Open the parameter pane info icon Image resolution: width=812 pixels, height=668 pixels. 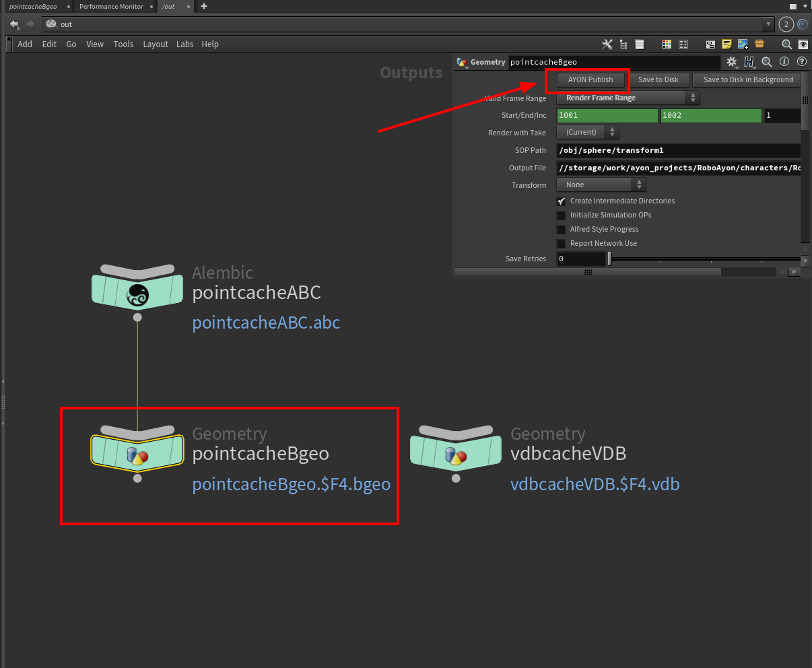point(784,61)
